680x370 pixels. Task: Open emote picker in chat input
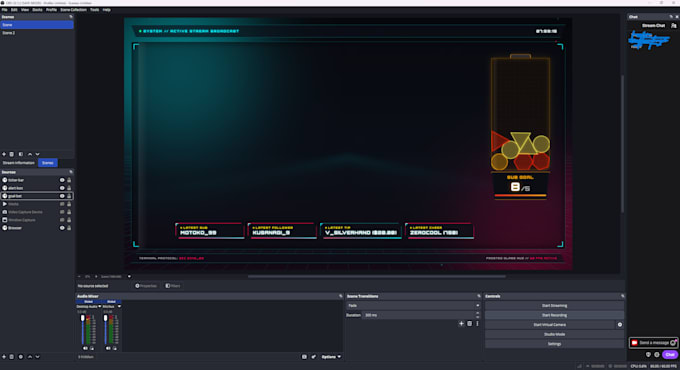[x=673, y=343]
